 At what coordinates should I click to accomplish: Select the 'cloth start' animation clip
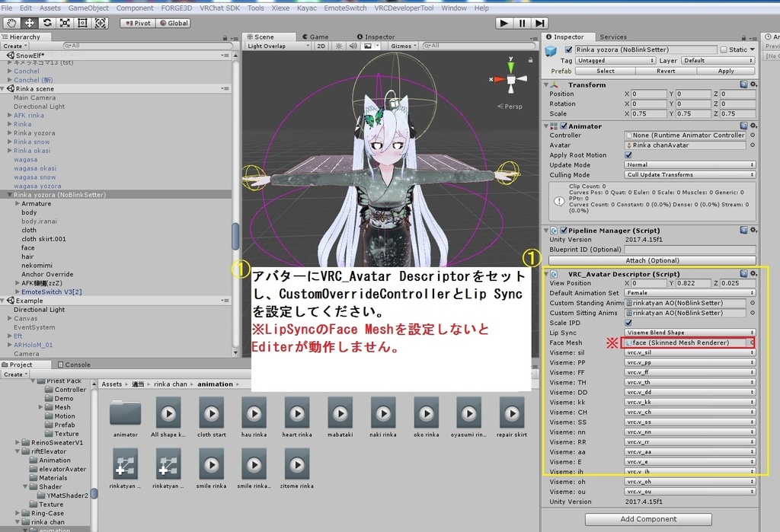212,417
